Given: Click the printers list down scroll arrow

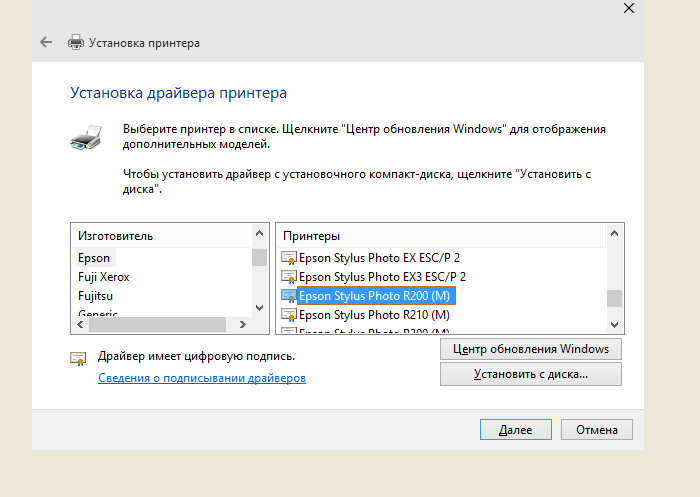Looking at the screenshot, I should coord(614,325).
